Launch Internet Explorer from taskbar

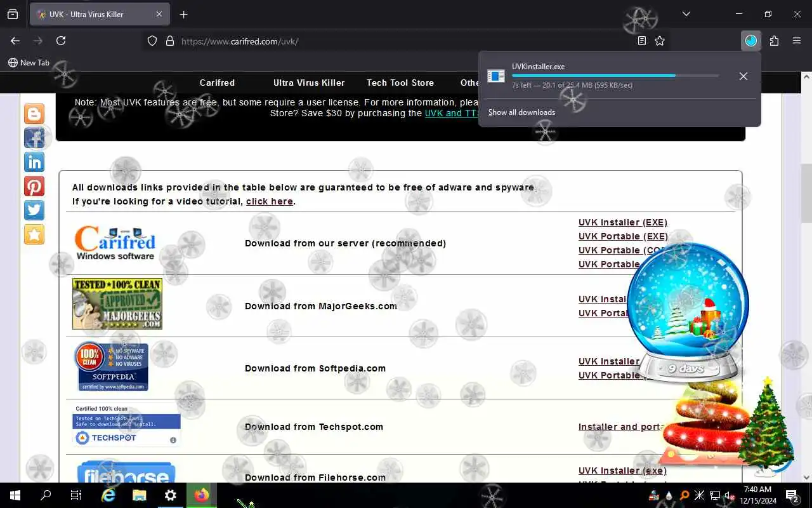coord(108,495)
